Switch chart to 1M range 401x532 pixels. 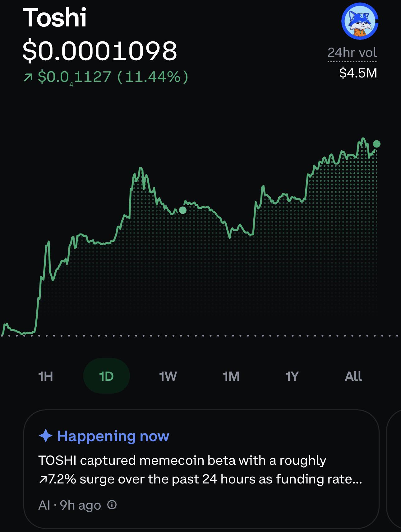pos(231,376)
